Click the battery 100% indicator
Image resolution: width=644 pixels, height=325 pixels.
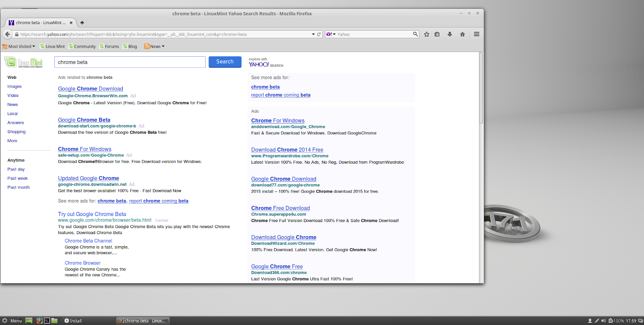click(616, 321)
